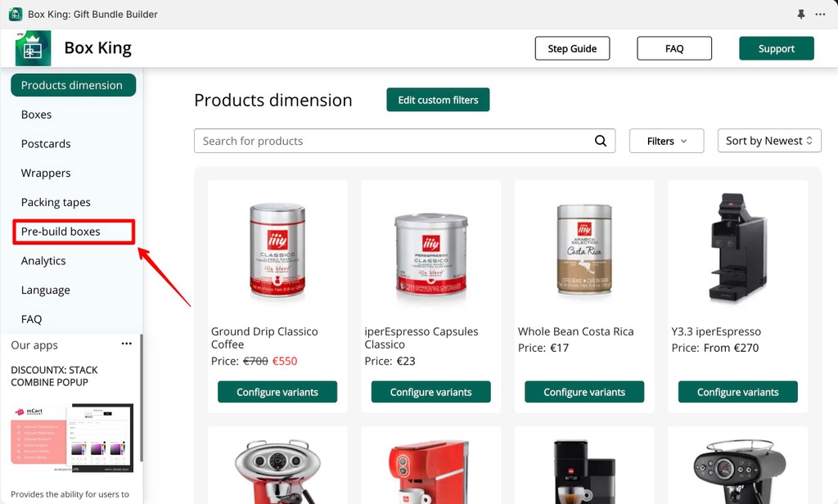Click the iperEspresso Capsules Classico image
The width and height of the screenshot is (838, 504).
[430, 255]
